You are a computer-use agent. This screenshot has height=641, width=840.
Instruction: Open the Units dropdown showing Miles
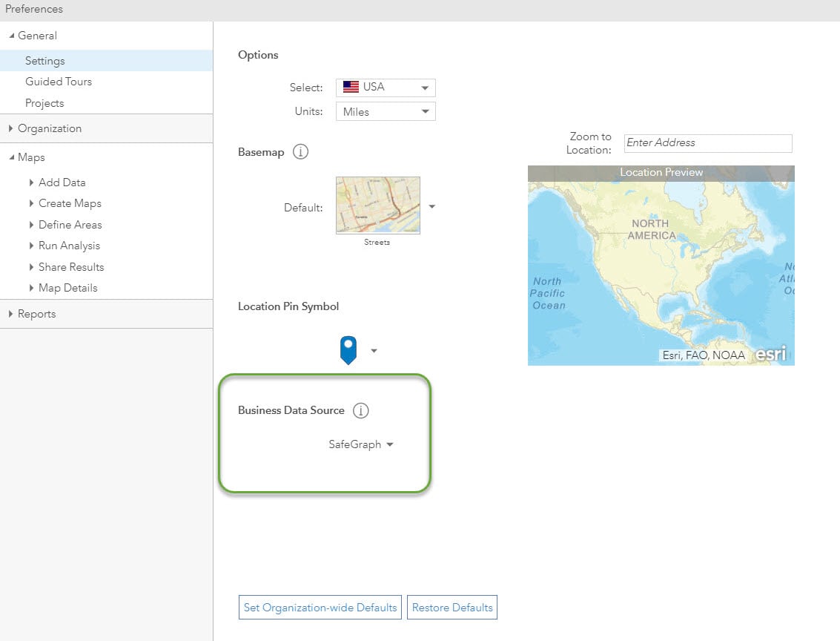tap(425, 112)
